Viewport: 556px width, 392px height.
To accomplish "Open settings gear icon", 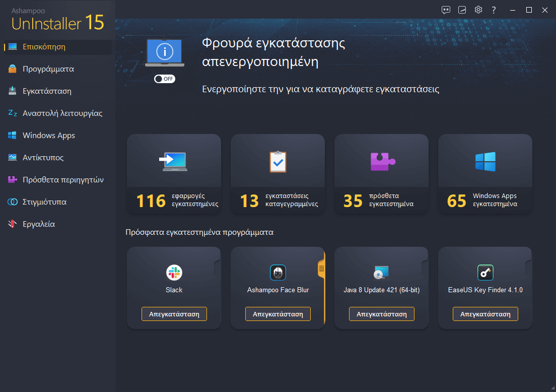I will click(x=478, y=10).
